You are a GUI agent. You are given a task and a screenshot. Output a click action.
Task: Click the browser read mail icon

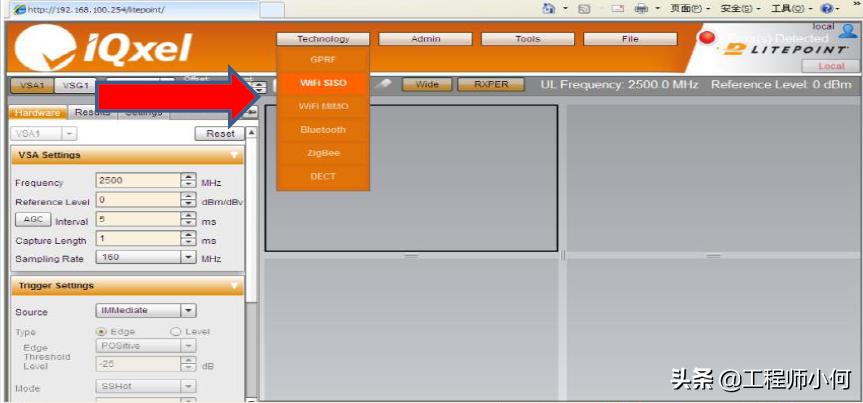[618, 9]
